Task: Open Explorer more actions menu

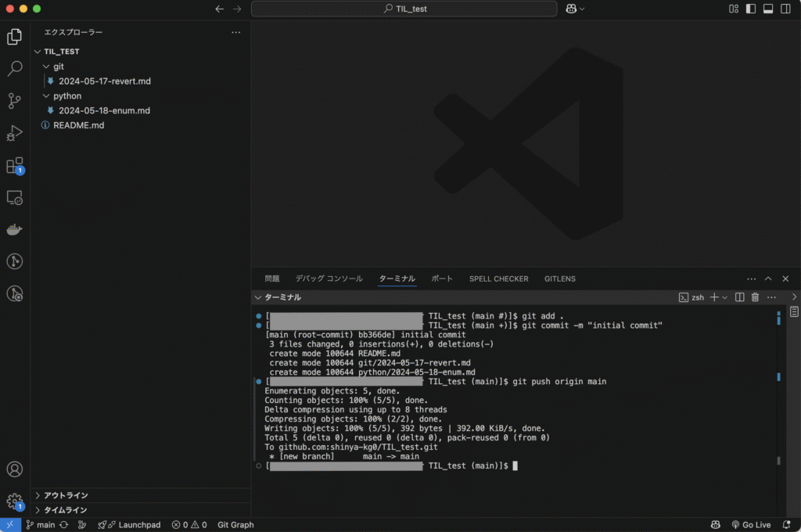Action: coord(235,32)
